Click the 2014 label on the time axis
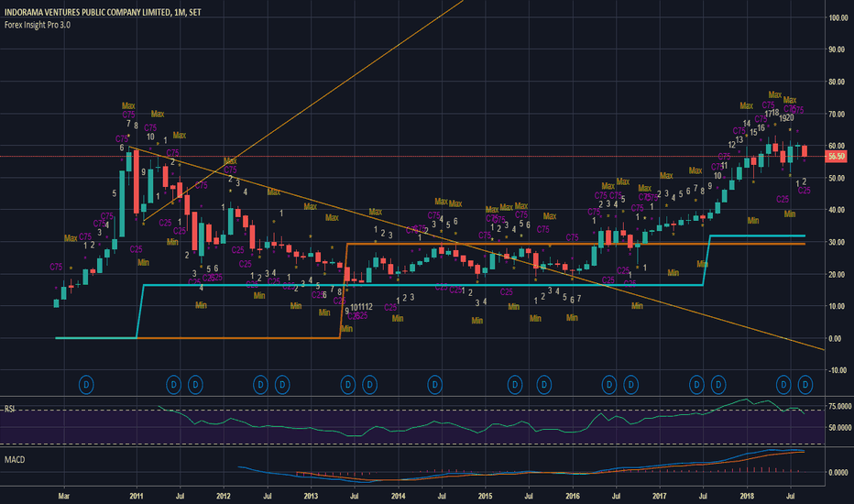 [398, 496]
